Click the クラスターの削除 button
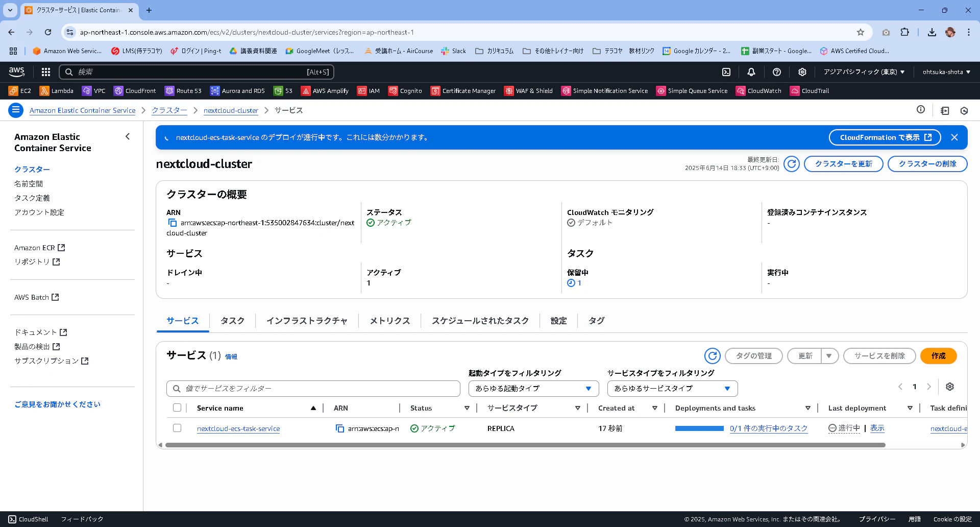Viewport: 980px width, 527px height. [x=927, y=164]
